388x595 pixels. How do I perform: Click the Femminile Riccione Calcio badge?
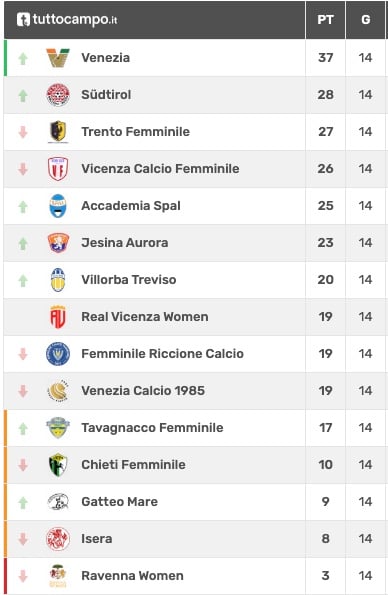click(58, 354)
